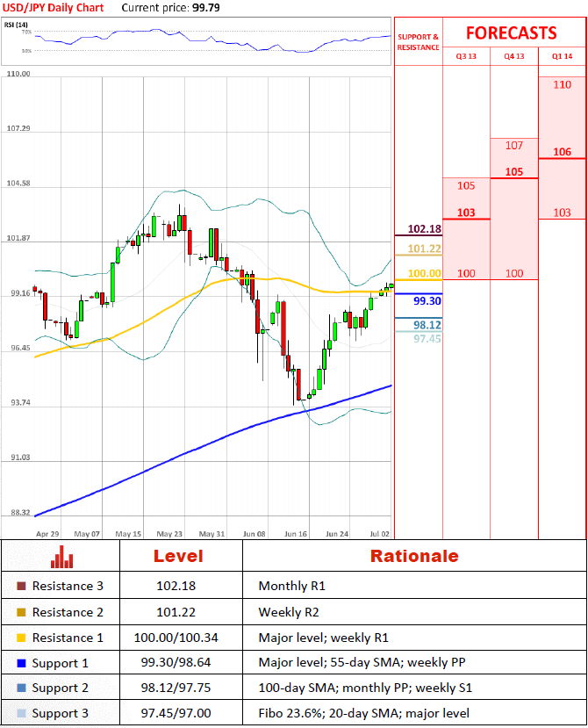Click the Support 1 row label
The image size is (588, 728).
[x=61, y=664]
